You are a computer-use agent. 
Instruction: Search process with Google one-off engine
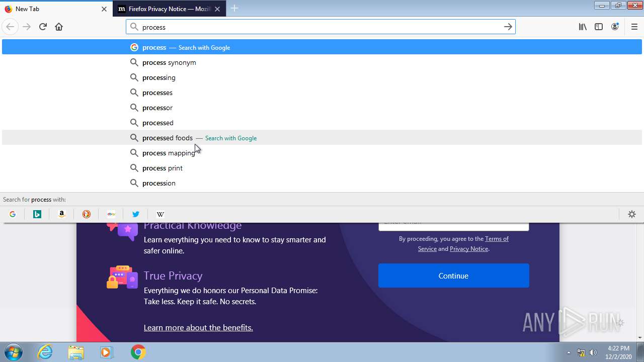tap(13, 214)
